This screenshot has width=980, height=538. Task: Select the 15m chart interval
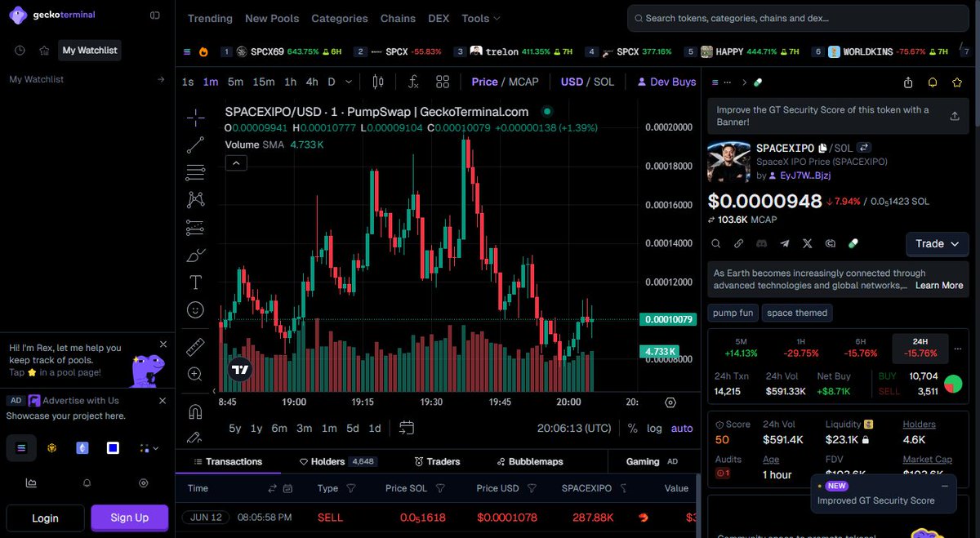click(x=264, y=82)
